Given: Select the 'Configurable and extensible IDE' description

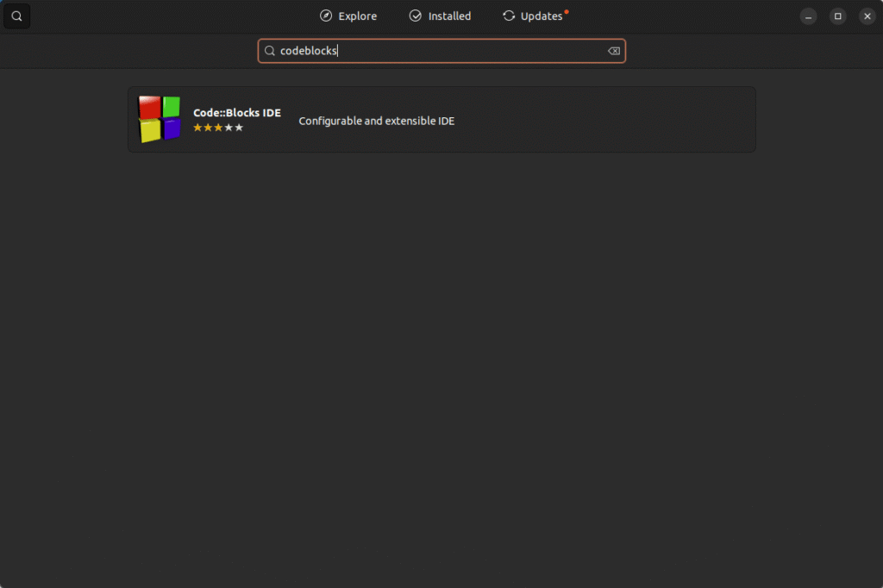Looking at the screenshot, I should [x=376, y=121].
